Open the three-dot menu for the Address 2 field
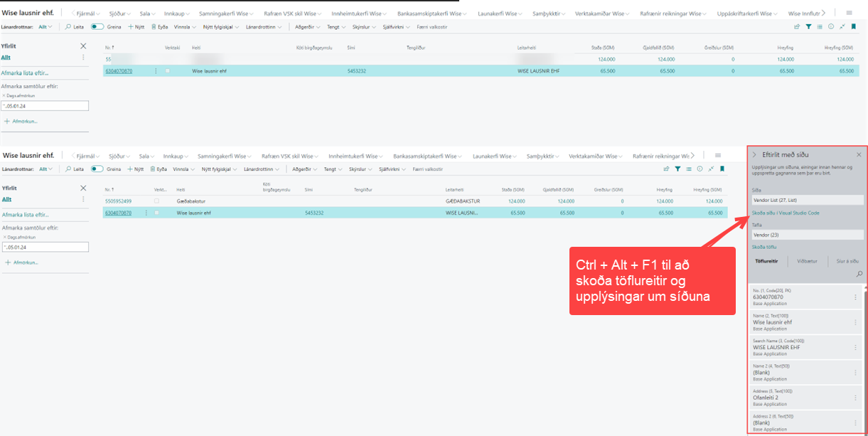This screenshot has height=436, width=868. (x=855, y=422)
